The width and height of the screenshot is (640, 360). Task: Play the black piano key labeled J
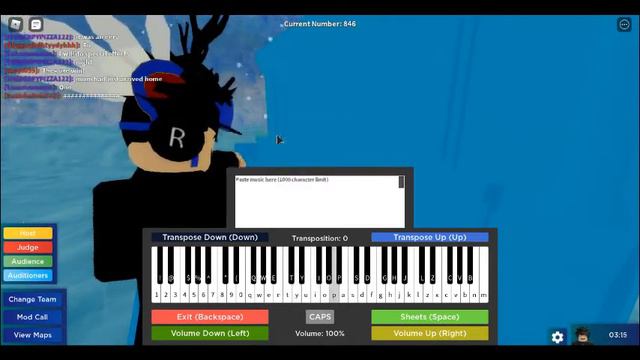point(404,265)
